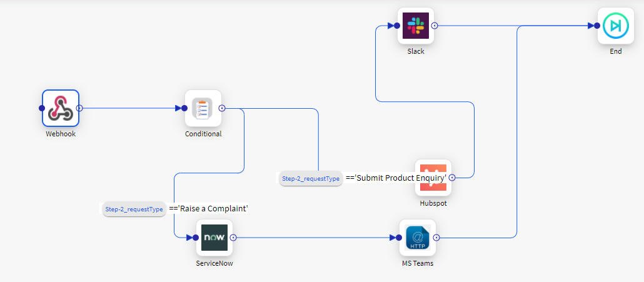Click the End node input connector dot
Screen dimensions: 644x282
596,26
